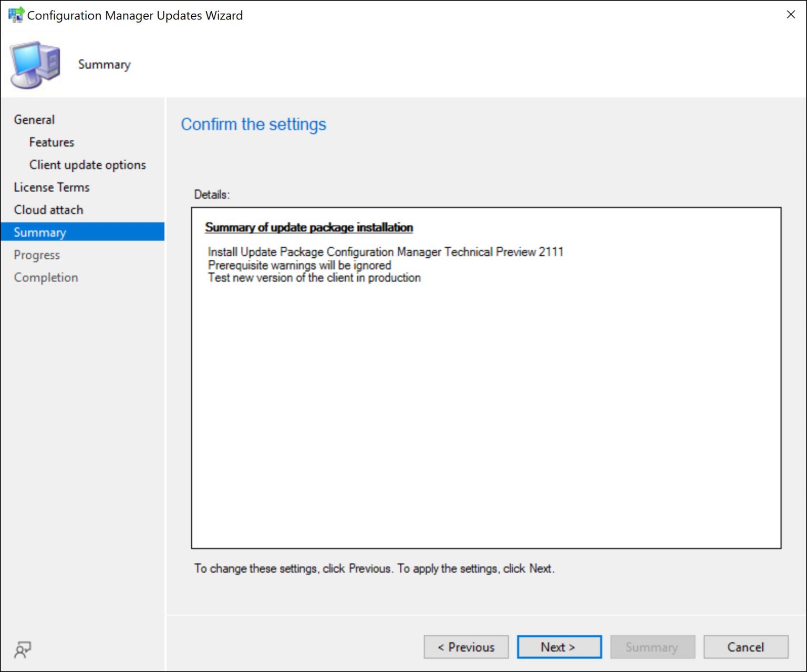Click the 'Details:' label
The height and width of the screenshot is (672, 807).
(x=212, y=195)
